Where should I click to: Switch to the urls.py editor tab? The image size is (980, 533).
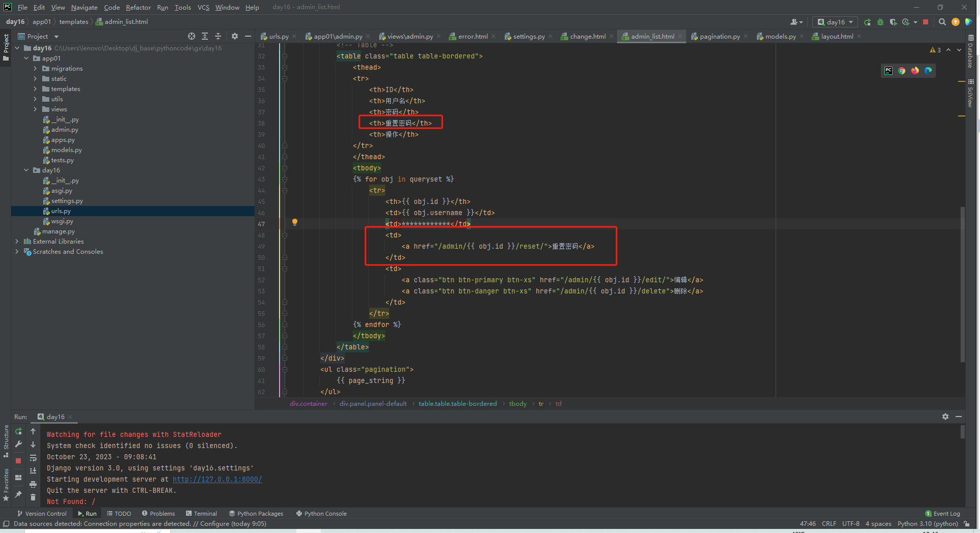click(x=279, y=36)
